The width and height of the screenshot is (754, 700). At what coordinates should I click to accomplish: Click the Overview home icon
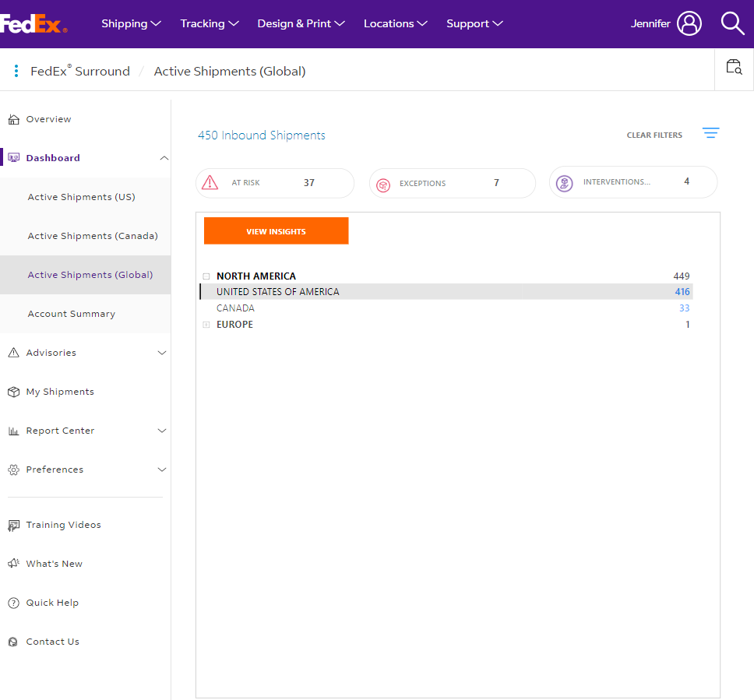[14, 119]
